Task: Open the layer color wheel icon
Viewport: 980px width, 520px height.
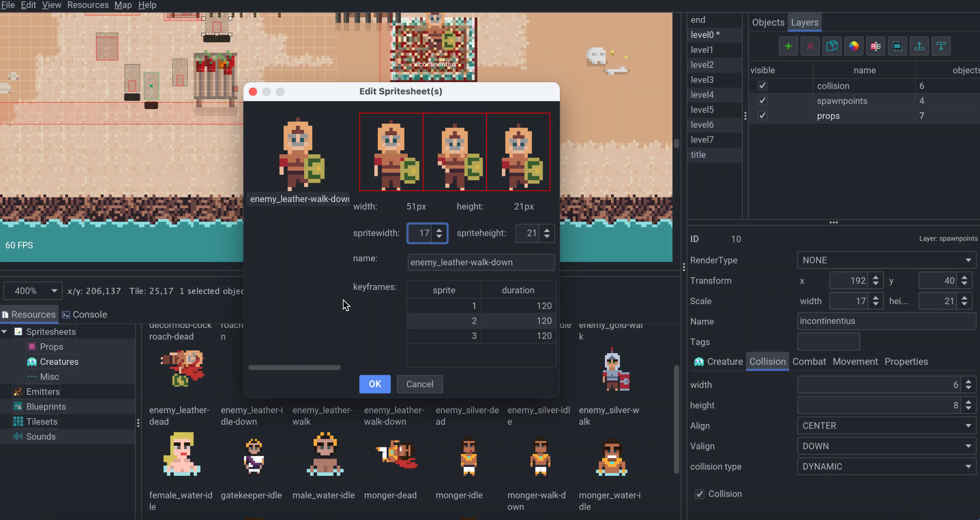Action: coord(854,46)
